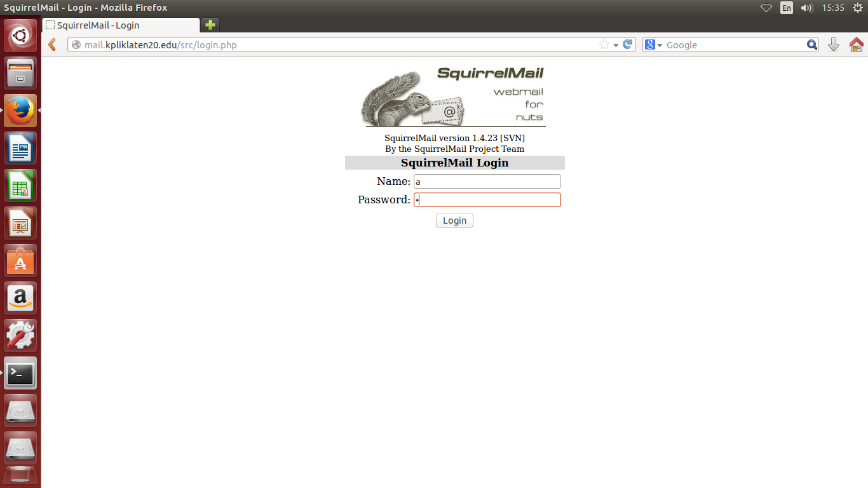The image size is (868, 488).
Task: Open the Amazon launcher icon
Action: tap(20, 298)
